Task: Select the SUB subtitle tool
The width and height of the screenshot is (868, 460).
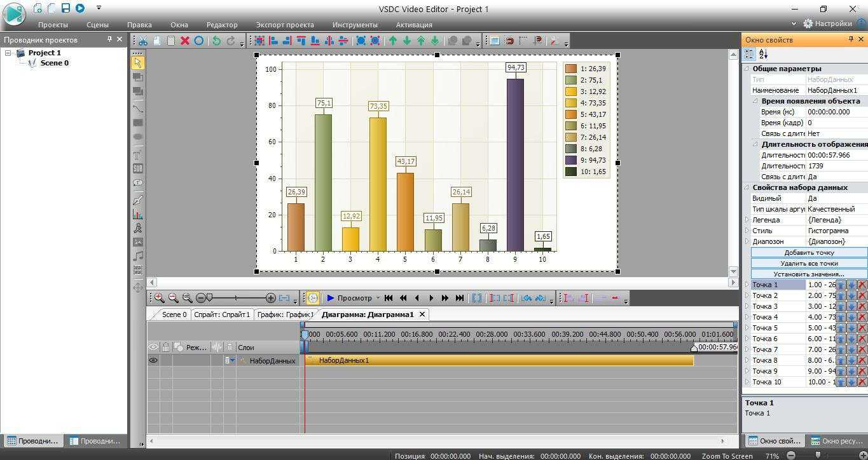Action: [x=137, y=168]
